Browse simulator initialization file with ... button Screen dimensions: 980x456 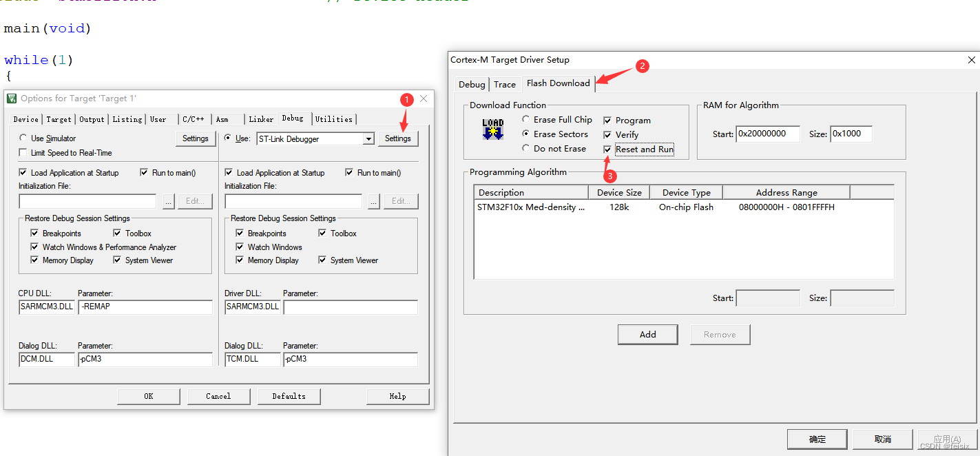tap(169, 201)
